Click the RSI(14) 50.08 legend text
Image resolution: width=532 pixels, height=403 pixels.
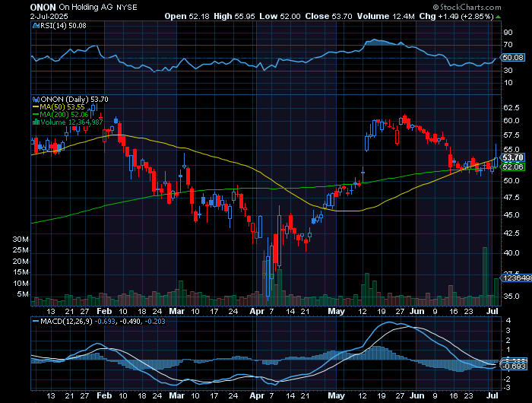click(x=63, y=26)
